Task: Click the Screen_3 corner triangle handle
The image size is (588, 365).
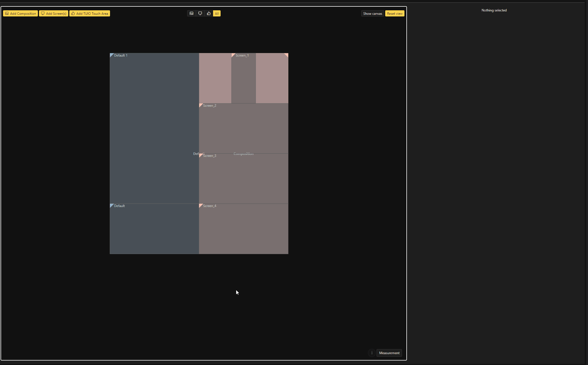Action: [x=201, y=155]
